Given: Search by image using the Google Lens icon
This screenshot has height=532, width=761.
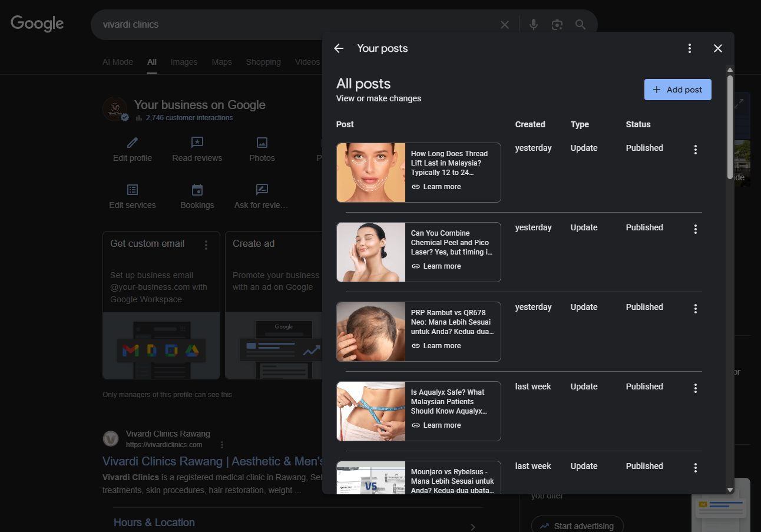Looking at the screenshot, I should [557, 24].
